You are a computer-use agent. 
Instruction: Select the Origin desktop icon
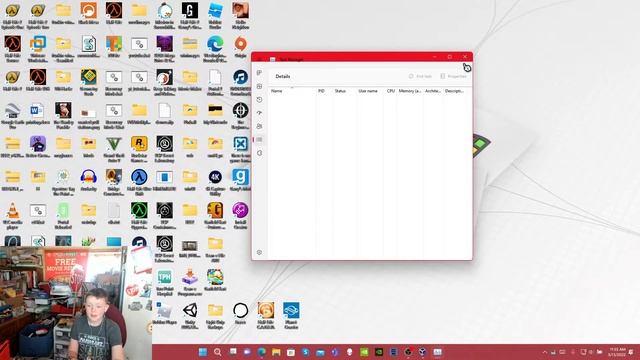240,47
